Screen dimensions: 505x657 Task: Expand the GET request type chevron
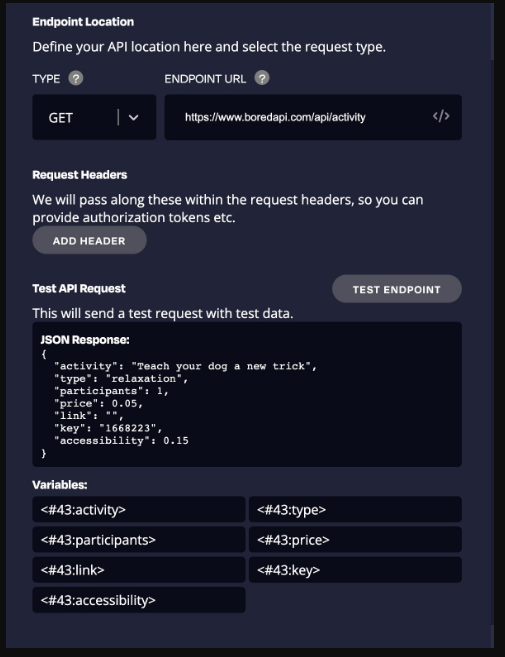[x=133, y=118]
